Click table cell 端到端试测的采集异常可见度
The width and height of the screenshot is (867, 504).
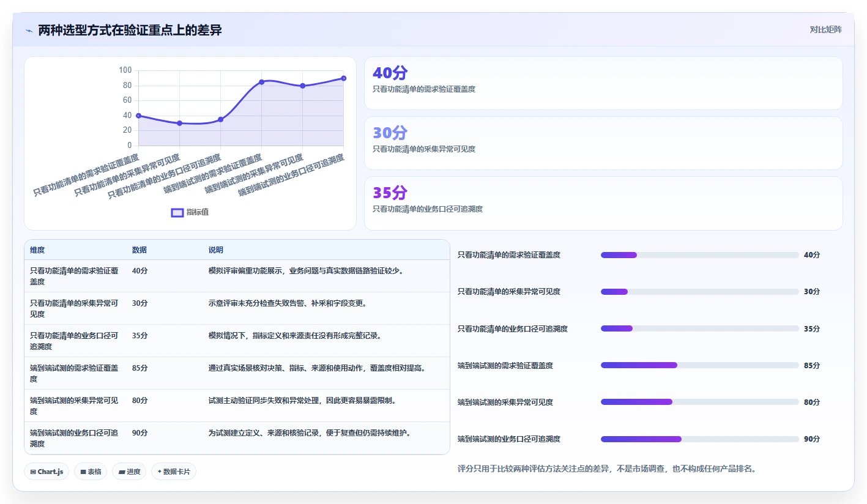tap(75, 406)
